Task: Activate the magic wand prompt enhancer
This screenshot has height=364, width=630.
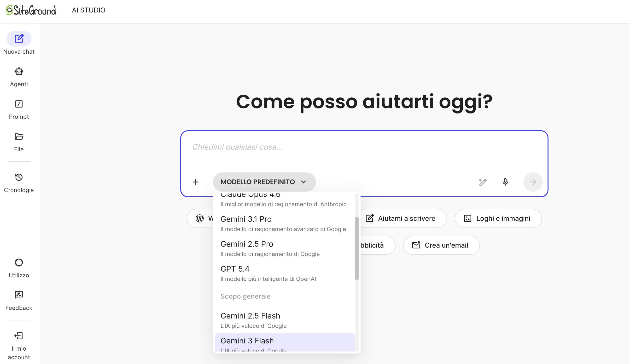Action: (482, 182)
